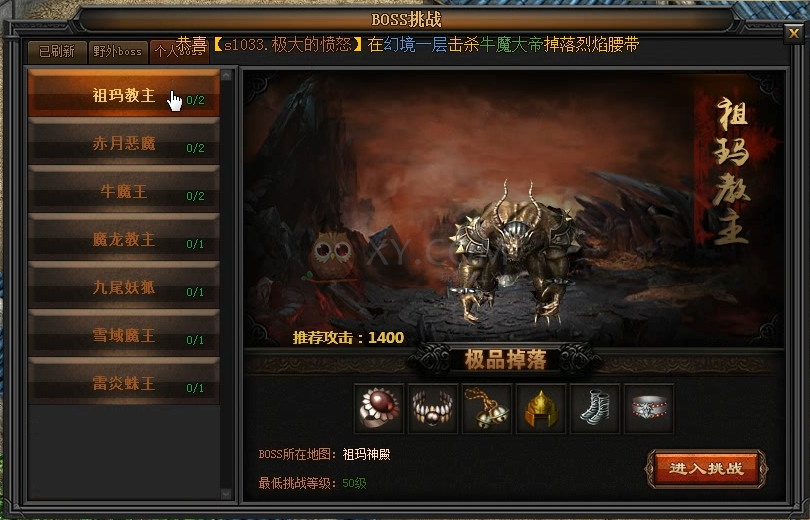Choose the 牛魔王 boss entry
This screenshot has height=520, width=810.
click(124, 190)
